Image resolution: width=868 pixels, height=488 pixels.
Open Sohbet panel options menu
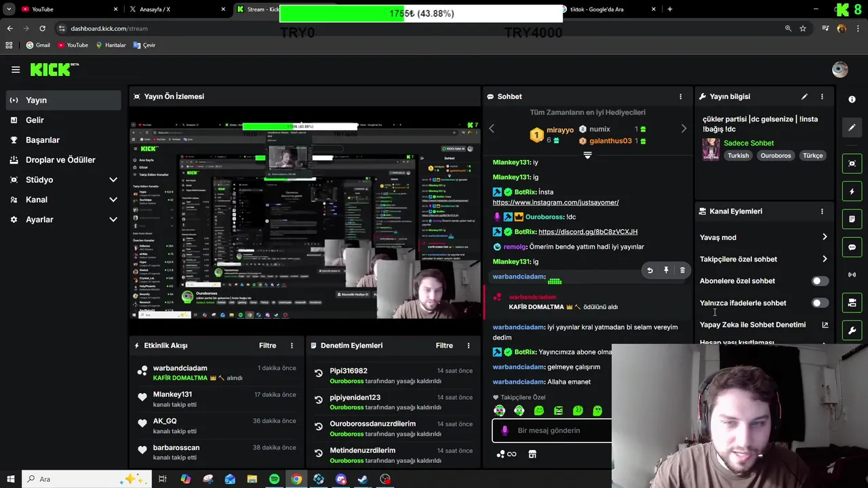[681, 96]
